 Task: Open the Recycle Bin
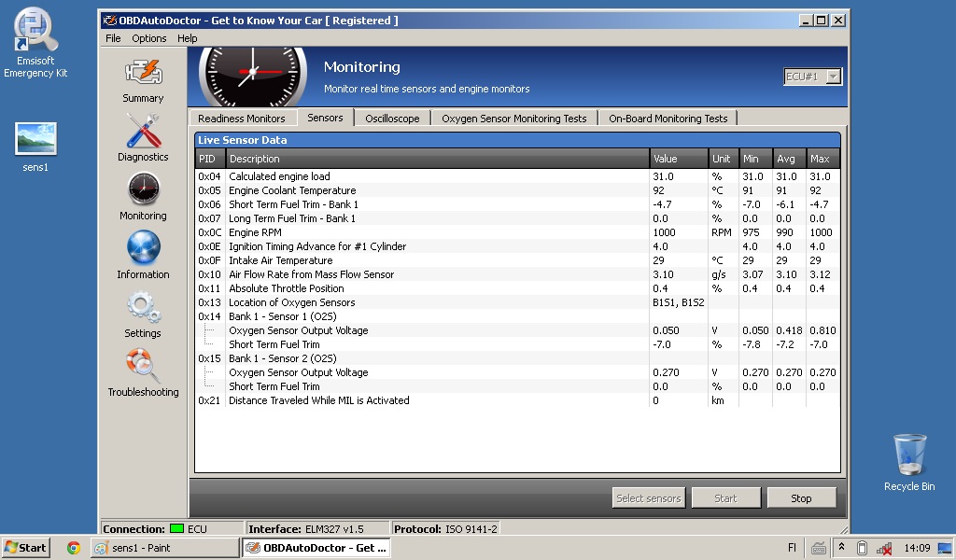(x=909, y=462)
